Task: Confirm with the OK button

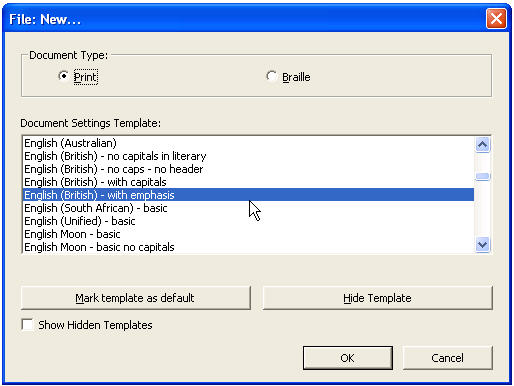Action: coord(348,358)
